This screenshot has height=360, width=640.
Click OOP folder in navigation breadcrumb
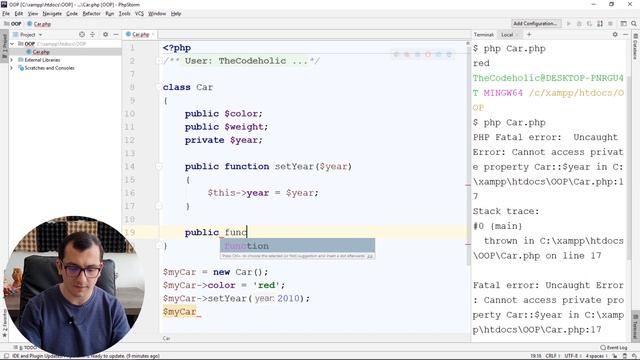(13, 24)
